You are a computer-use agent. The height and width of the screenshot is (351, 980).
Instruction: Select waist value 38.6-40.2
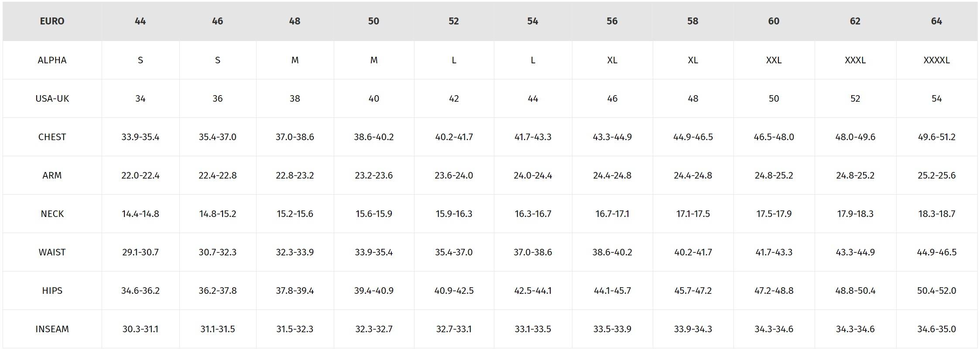612,252
